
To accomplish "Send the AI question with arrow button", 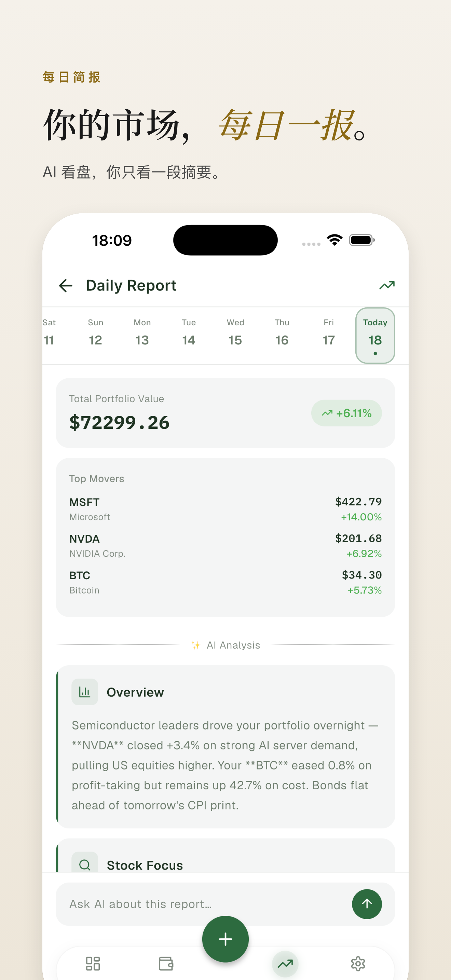I will pos(367,903).
